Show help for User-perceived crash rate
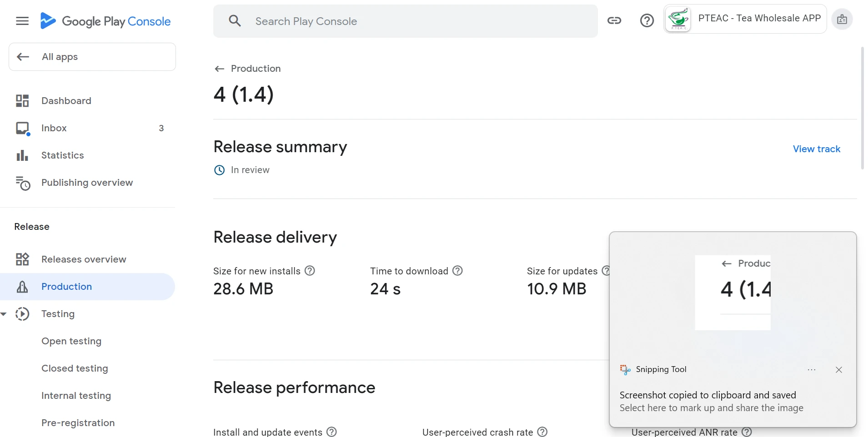 [542, 432]
